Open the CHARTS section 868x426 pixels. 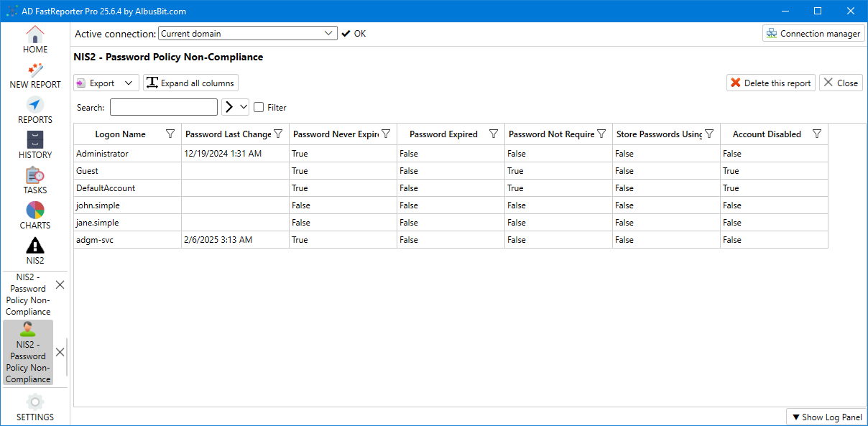34,216
